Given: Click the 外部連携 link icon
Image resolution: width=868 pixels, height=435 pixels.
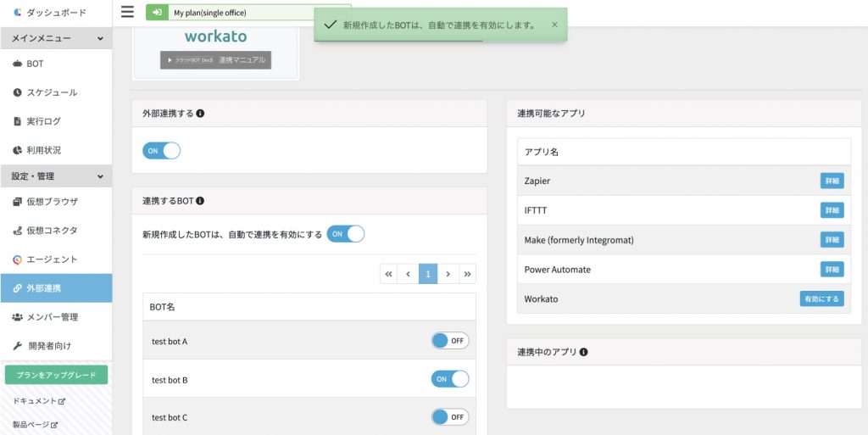Looking at the screenshot, I should [17, 288].
